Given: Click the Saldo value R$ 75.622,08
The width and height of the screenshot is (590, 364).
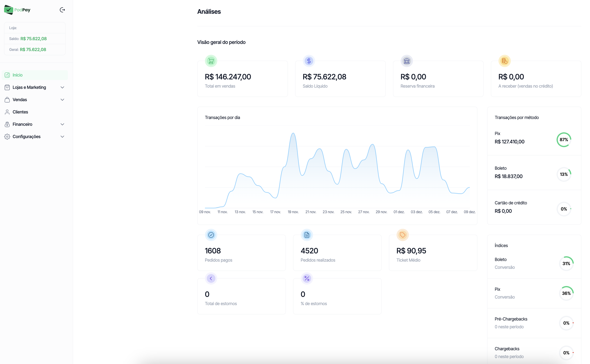Looking at the screenshot, I should [33, 39].
